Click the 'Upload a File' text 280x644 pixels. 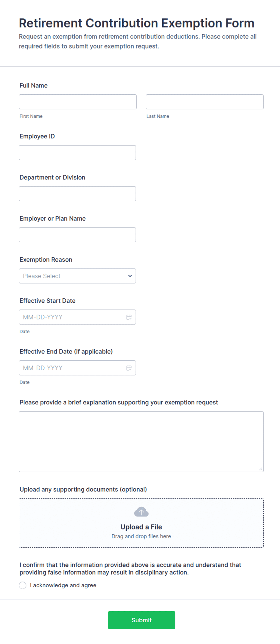[141, 527]
